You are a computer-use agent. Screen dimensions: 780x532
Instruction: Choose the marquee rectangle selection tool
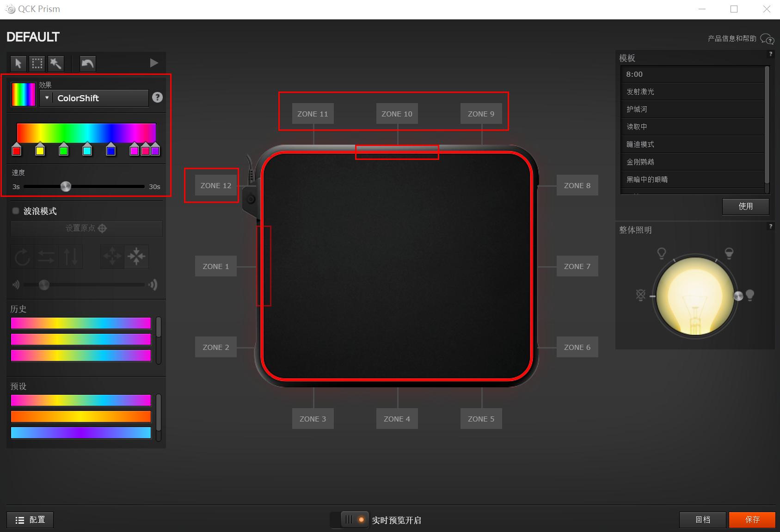coord(37,63)
